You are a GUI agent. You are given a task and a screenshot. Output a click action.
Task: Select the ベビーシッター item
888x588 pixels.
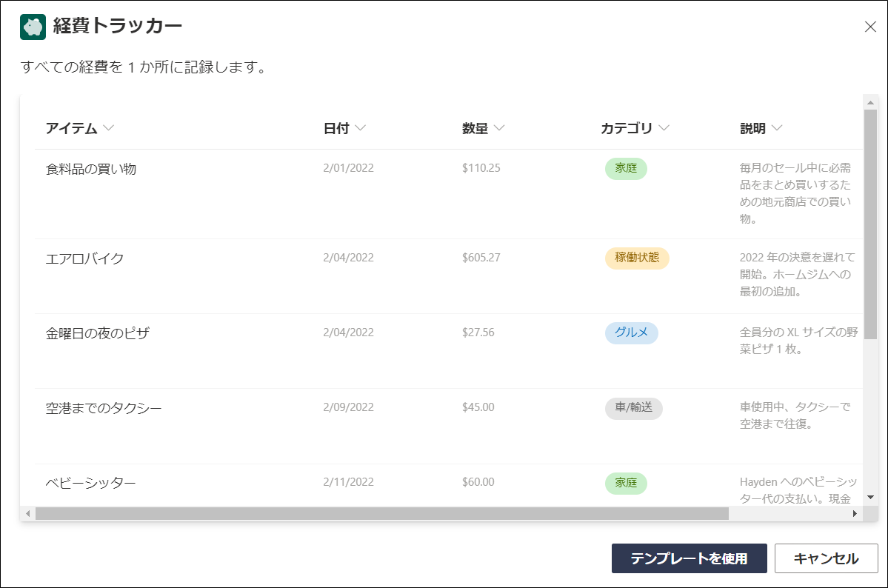(90, 483)
